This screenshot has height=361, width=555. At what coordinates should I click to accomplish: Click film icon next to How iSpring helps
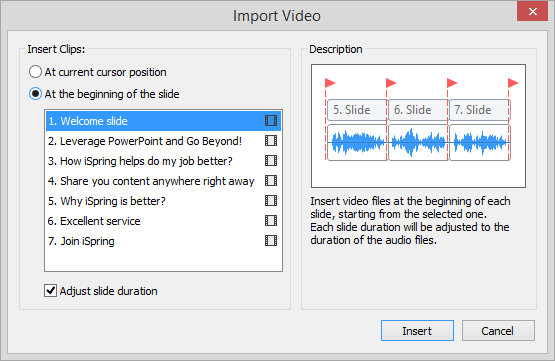point(271,161)
